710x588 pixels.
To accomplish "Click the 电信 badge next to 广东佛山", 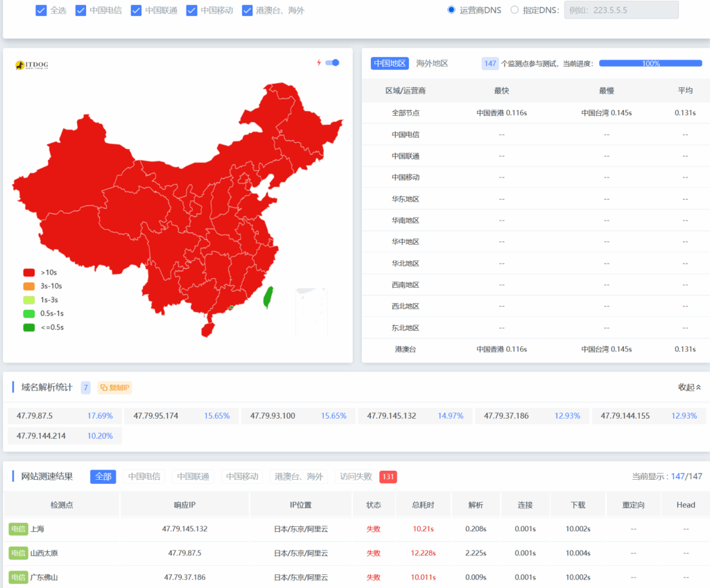I will (x=18, y=577).
